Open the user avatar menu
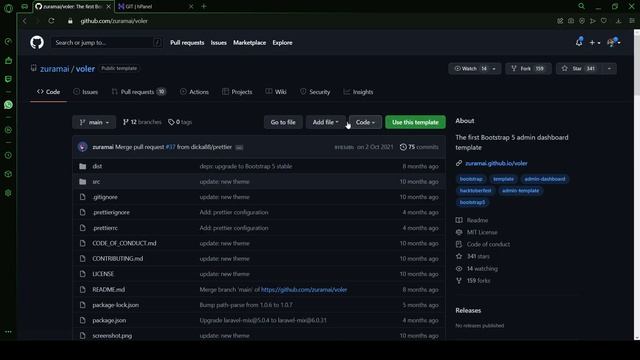Image resolution: width=640 pixels, height=360 pixels. [x=613, y=42]
